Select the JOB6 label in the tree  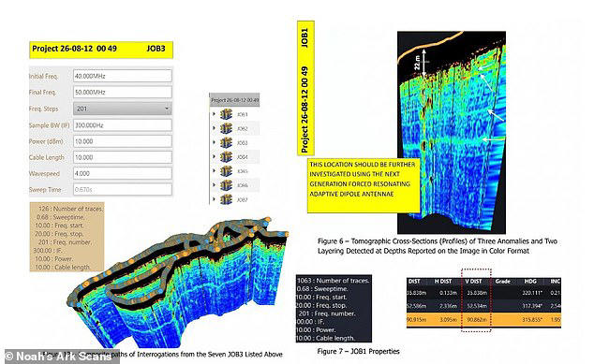tap(242, 185)
